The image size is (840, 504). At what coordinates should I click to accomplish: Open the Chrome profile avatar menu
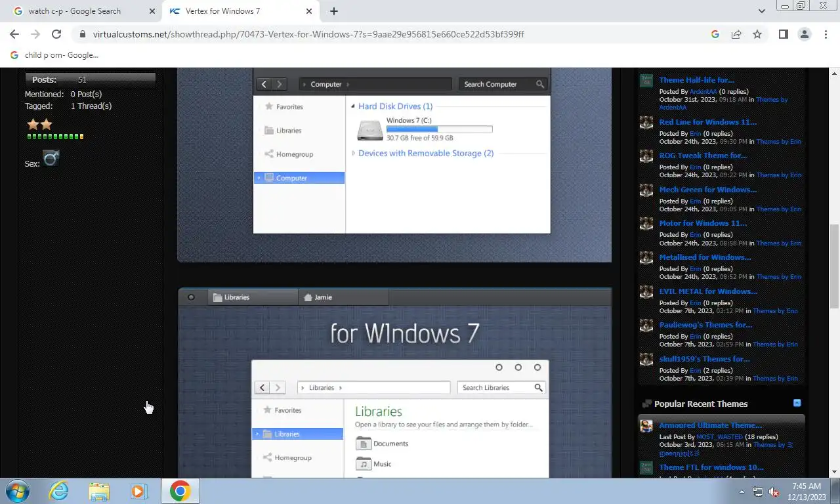click(804, 34)
